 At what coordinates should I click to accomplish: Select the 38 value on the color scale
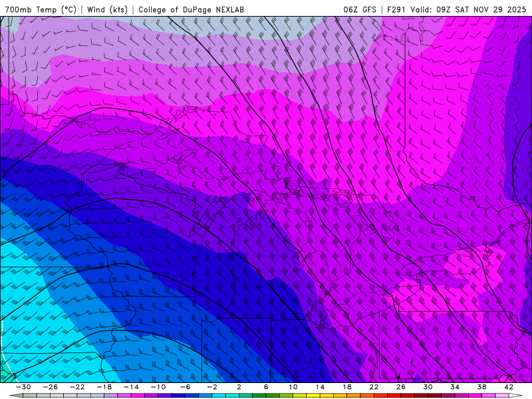click(x=481, y=387)
